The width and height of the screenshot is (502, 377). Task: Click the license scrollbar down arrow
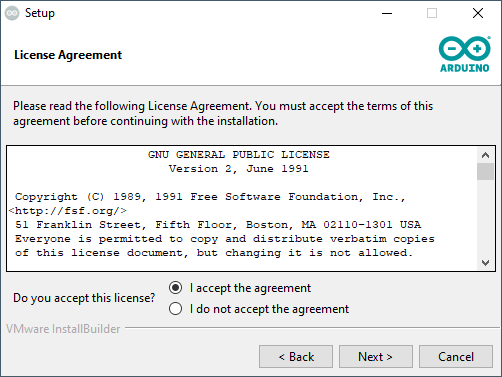click(x=485, y=263)
